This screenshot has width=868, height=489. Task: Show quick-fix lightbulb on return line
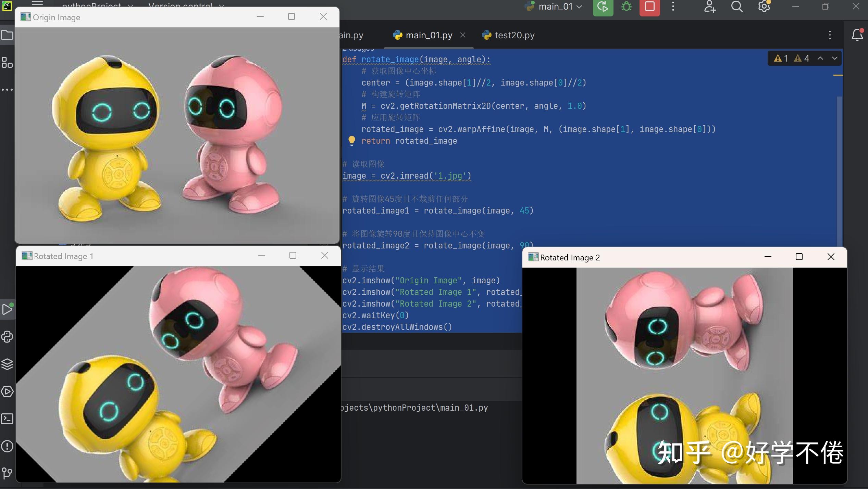tap(351, 141)
